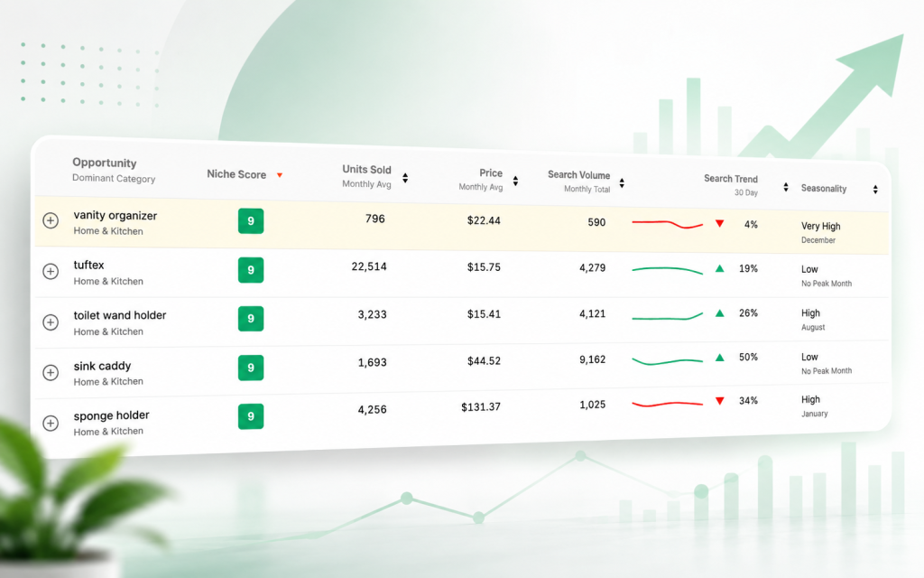Click vanity organizer's green niche score badge
This screenshot has width=924, height=578.
click(251, 221)
